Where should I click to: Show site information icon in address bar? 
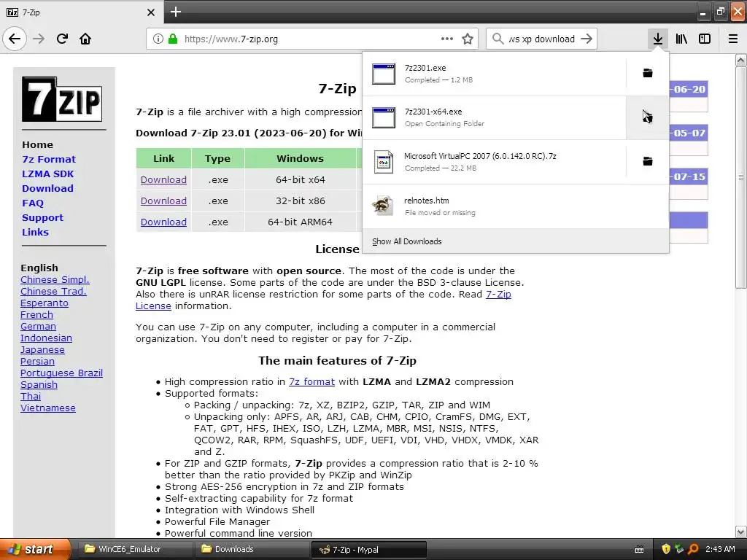point(158,39)
